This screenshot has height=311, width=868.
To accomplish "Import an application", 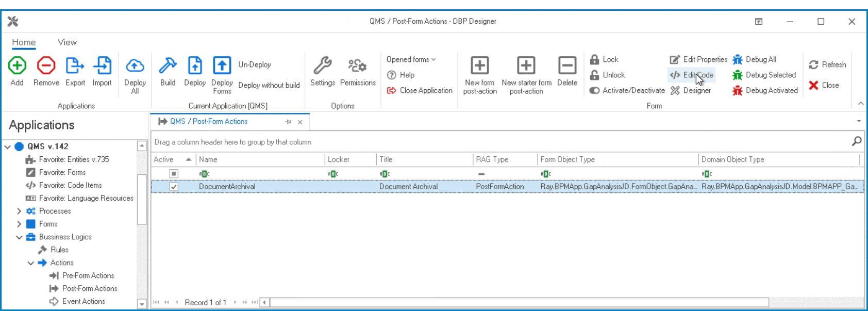I will (102, 72).
